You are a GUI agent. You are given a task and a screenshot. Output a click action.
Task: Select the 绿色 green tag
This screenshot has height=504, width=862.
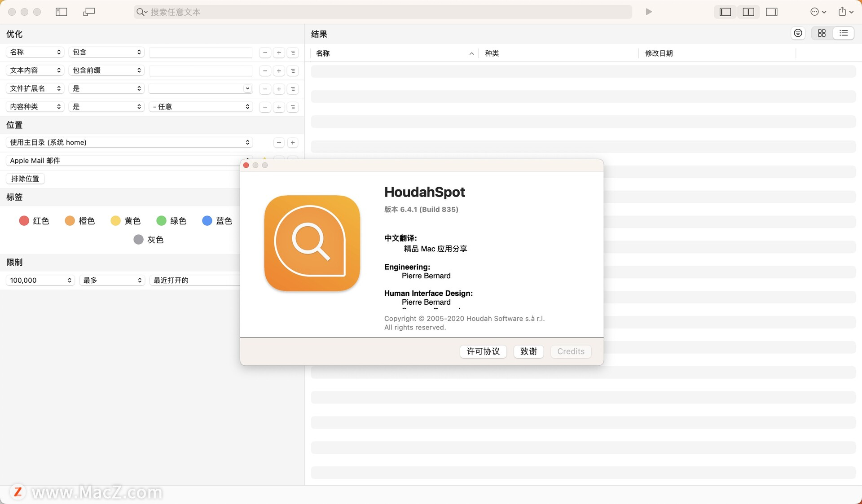pos(172,221)
